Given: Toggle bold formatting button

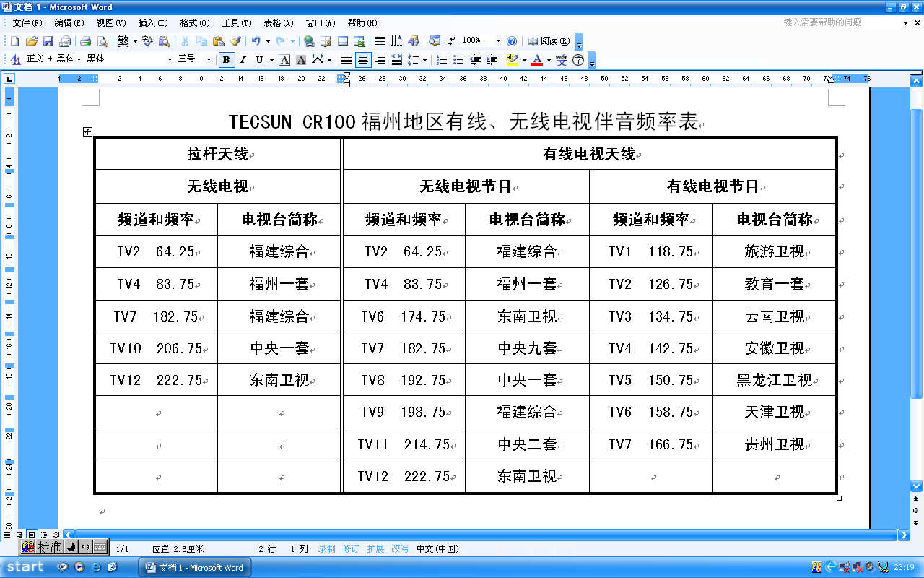Looking at the screenshot, I should pyautogui.click(x=226, y=60).
